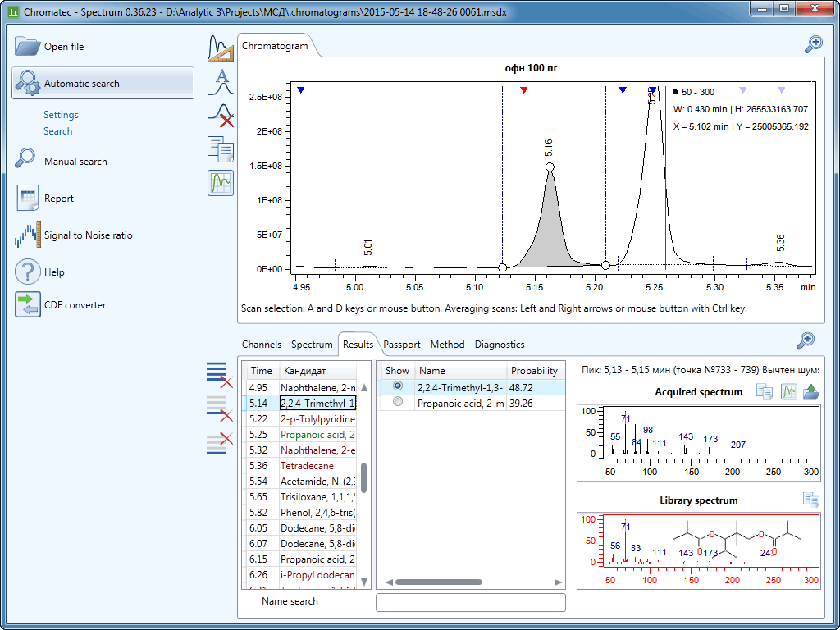Click the Open file folder icon
The image size is (840, 630).
click(27, 47)
